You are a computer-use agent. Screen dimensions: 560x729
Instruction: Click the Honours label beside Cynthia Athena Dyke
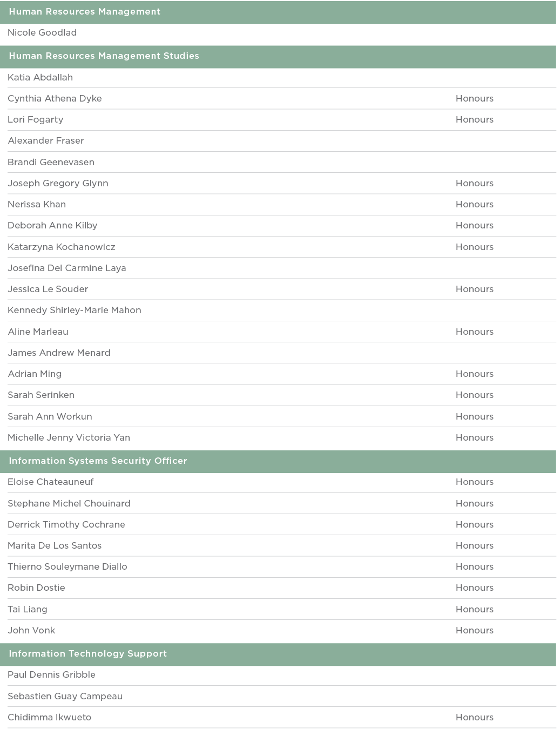point(474,99)
